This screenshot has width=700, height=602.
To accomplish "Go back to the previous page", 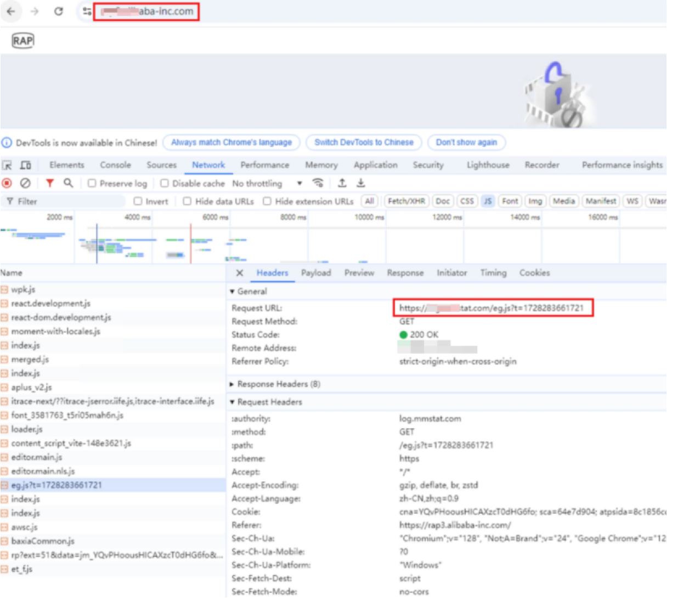I will tap(11, 12).
